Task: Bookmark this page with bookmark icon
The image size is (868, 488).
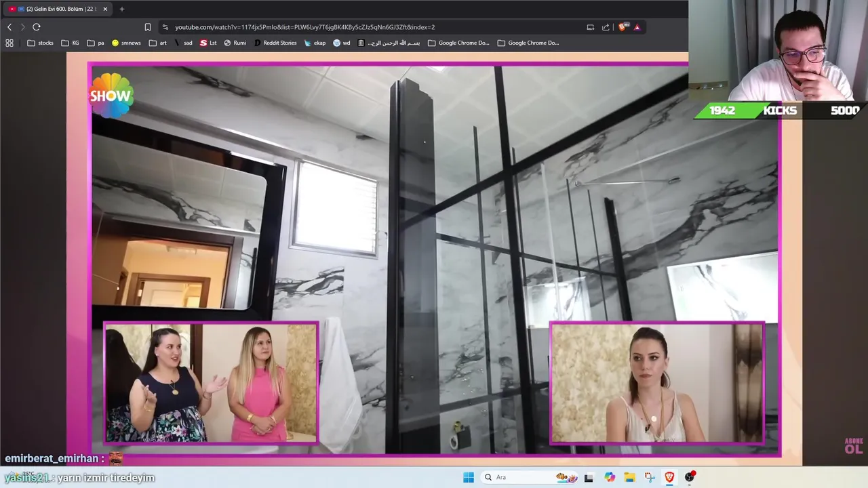Action: (x=148, y=27)
